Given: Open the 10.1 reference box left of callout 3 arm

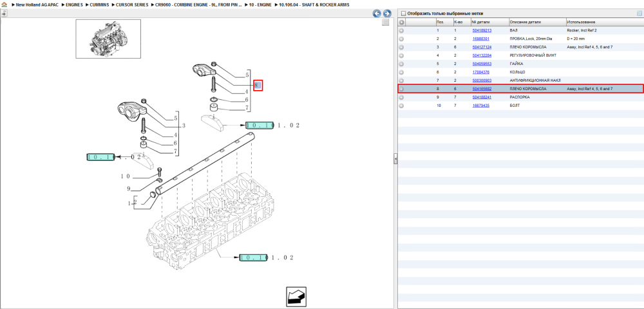Looking at the screenshot, I should point(100,157).
